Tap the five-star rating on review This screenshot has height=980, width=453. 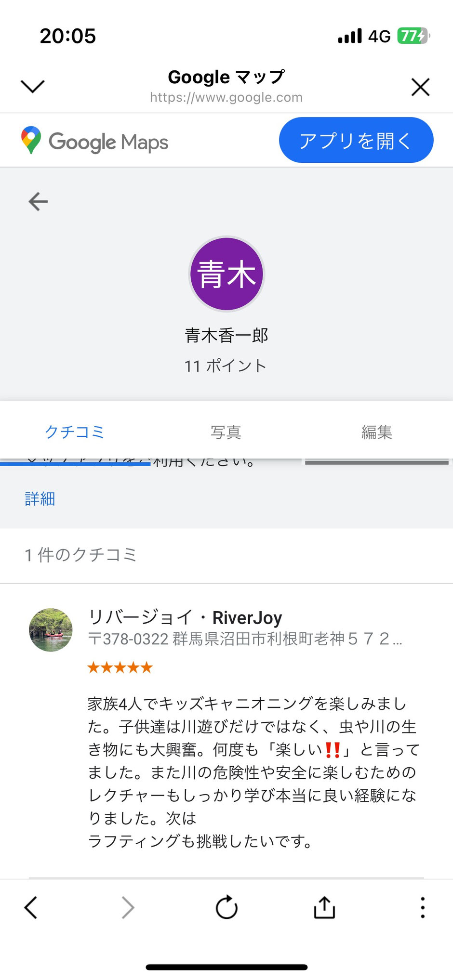120,667
